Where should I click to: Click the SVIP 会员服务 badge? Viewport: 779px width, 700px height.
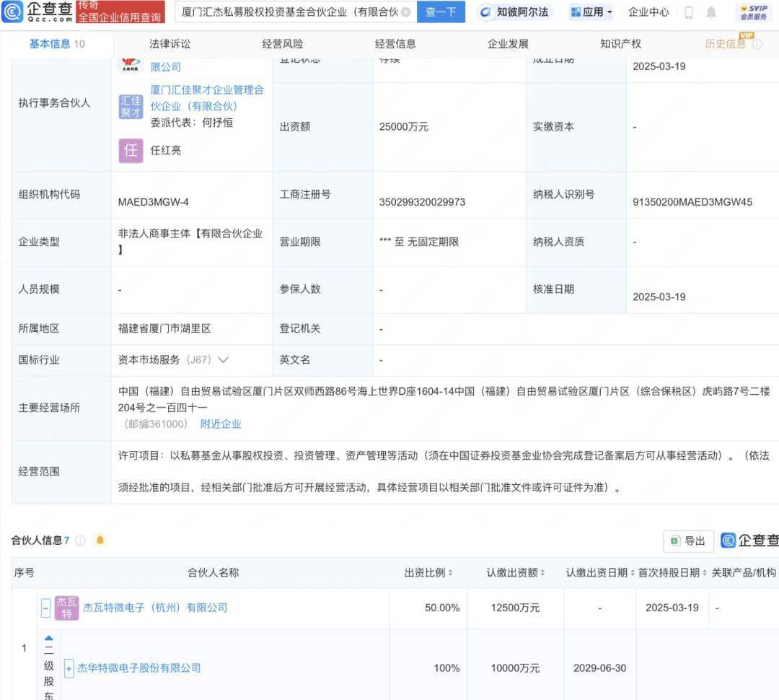tap(754, 12)
